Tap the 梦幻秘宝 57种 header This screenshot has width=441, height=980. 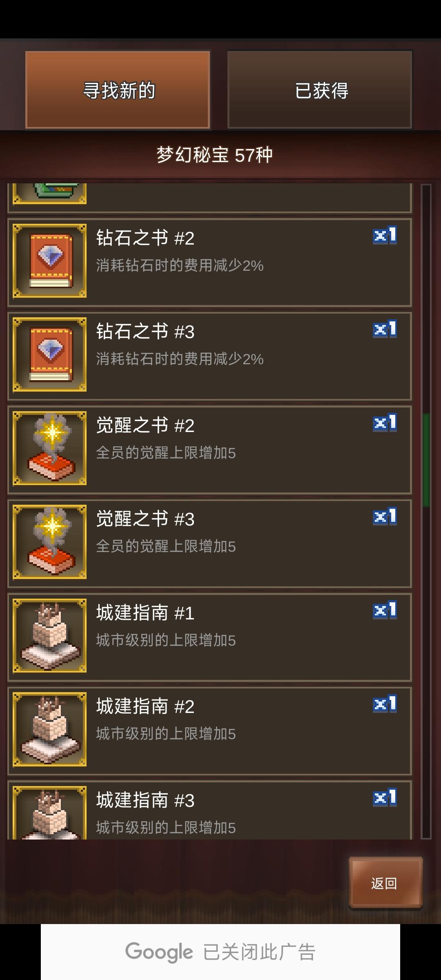click(x=215, y=155)
